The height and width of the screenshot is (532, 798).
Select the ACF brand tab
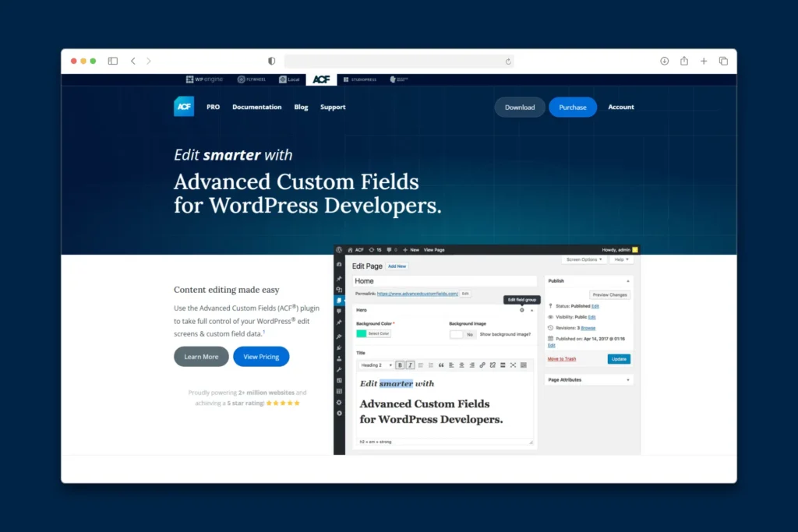[321, 79]
